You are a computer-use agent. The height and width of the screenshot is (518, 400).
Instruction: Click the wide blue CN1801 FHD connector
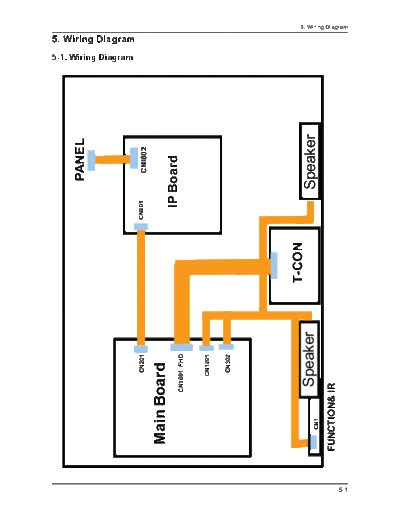point(182,347)
